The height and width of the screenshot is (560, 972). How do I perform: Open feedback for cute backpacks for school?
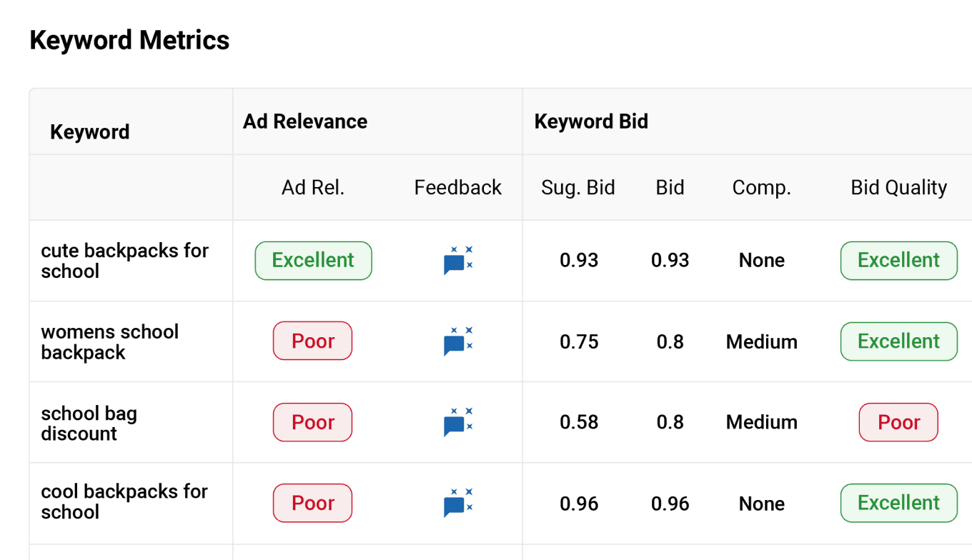(x=457, y=261)
